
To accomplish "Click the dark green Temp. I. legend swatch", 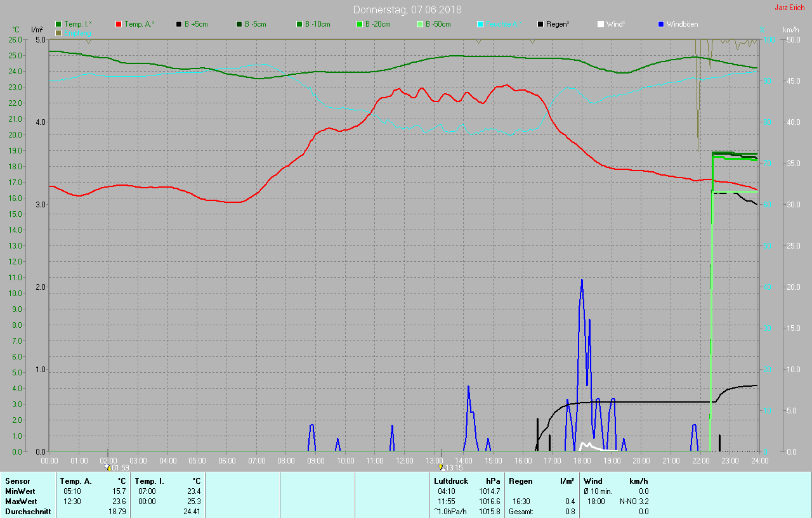I will click(59, 24).
